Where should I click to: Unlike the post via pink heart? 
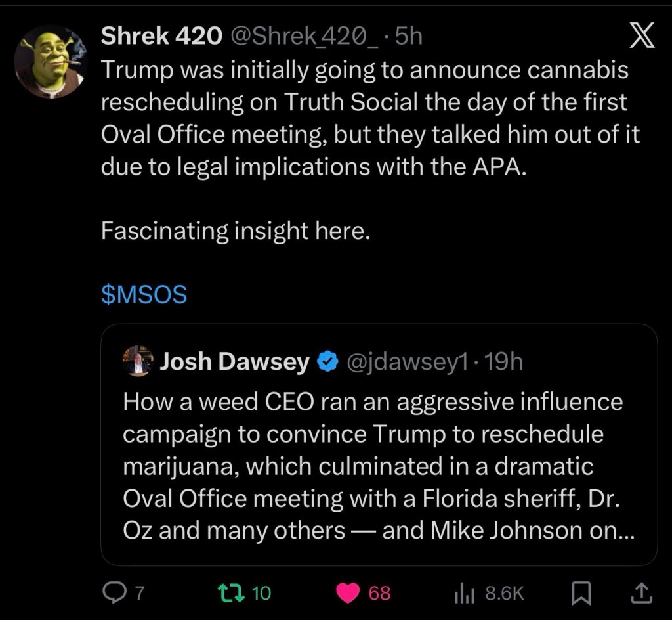(348, 593)
